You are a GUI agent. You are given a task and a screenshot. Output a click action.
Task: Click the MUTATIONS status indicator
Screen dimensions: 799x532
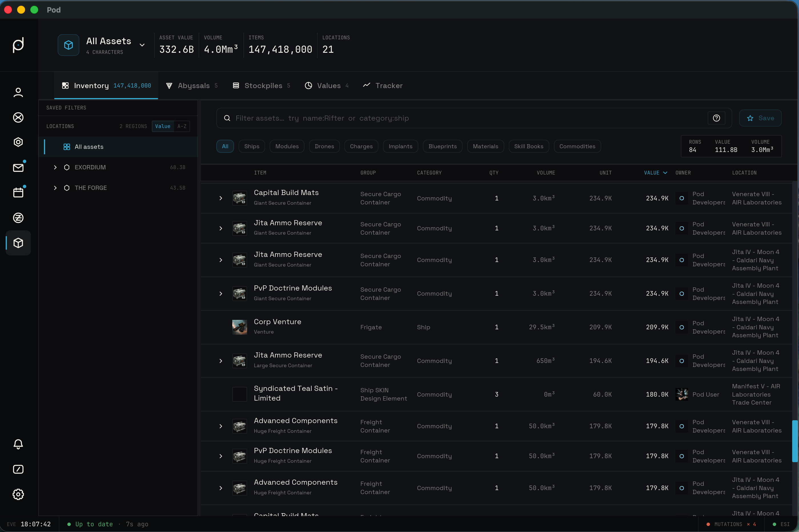coord(731,524)
